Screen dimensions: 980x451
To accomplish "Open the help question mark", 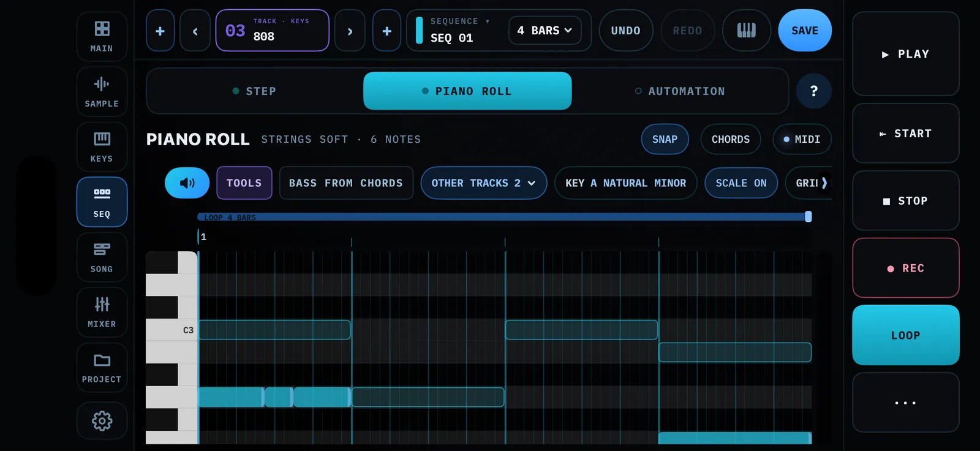I will tap(814, 91).
